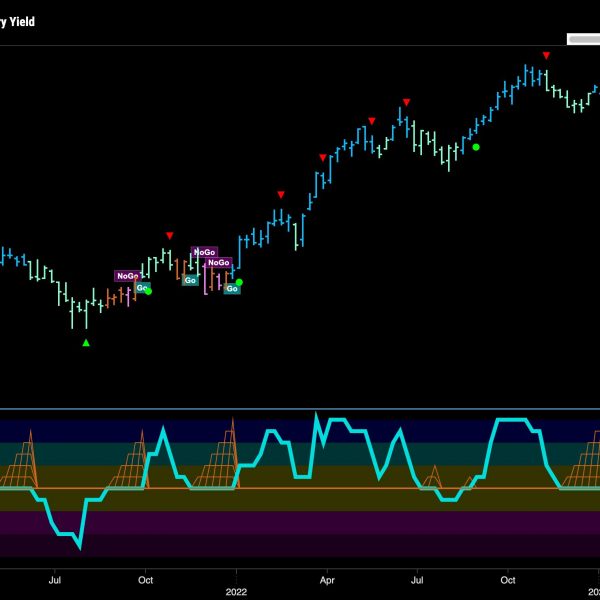Click the Apr label on the time axis
Viewport: 600px width, 600px height.
tap(327, 580)
